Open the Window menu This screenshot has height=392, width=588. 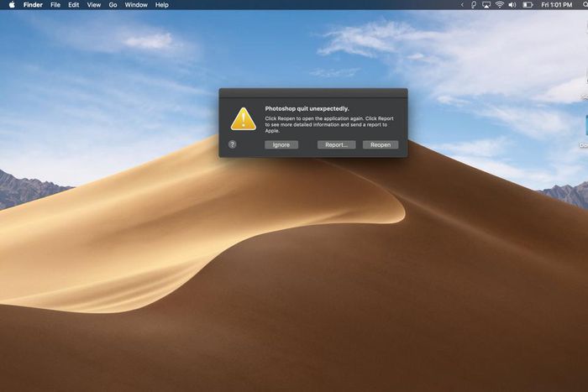pyautogui.click(x=136, y=5)
